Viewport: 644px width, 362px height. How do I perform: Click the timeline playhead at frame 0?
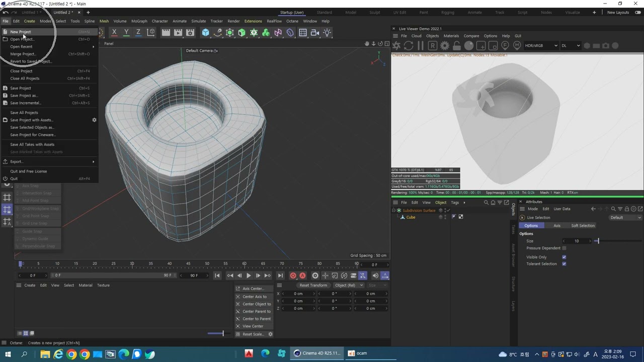[21, 263]
